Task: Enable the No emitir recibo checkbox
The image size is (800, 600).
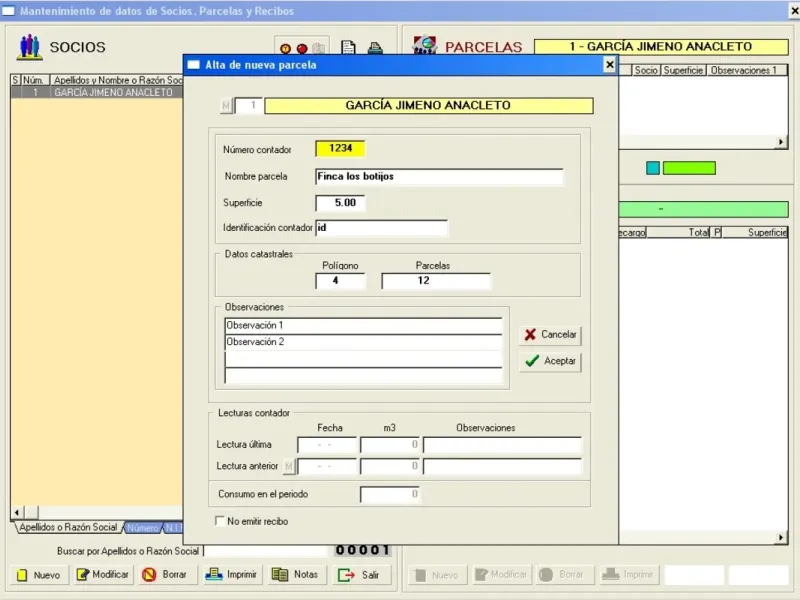Action: coord(220,521)
